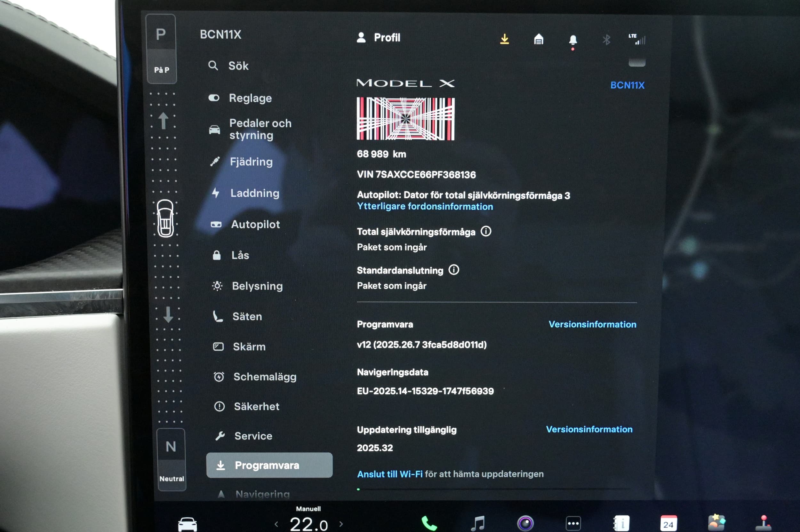Tap the wrench icon next to Service
The height and width of the screenshot is (532, 800).
[x=220, y=436]
